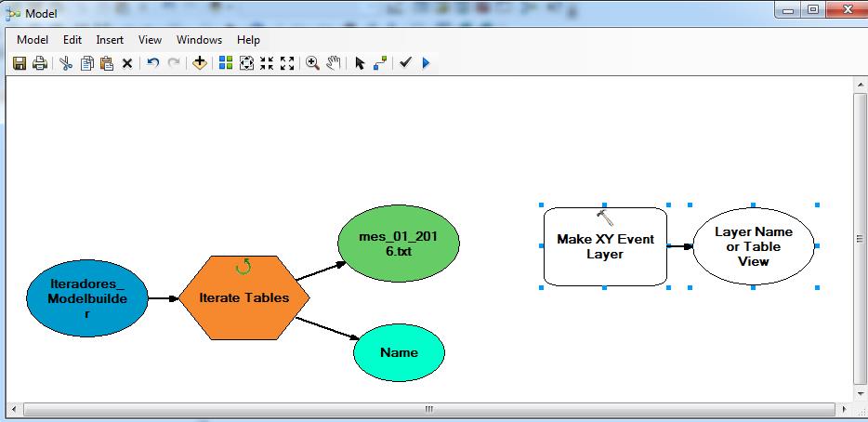
Task: Select the Iterate Tables hexagon
Action: [243, 298]
